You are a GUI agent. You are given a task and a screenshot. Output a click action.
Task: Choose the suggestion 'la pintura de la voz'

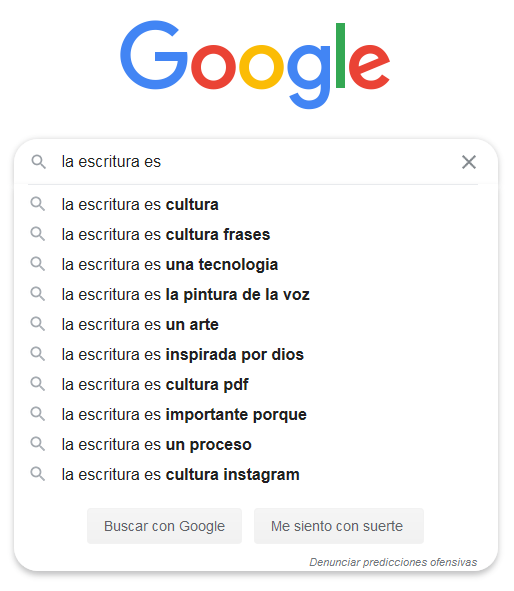click(x=256, y=294)
